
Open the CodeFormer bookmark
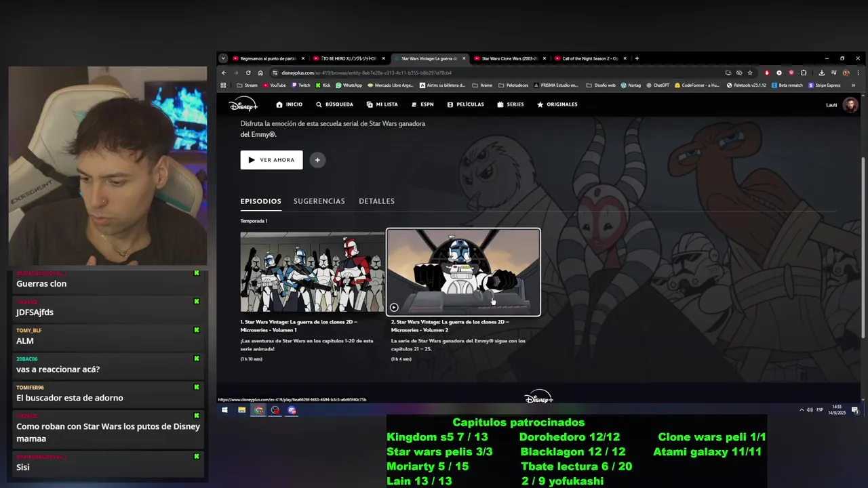pyautogui.click(x=697, y=85)
